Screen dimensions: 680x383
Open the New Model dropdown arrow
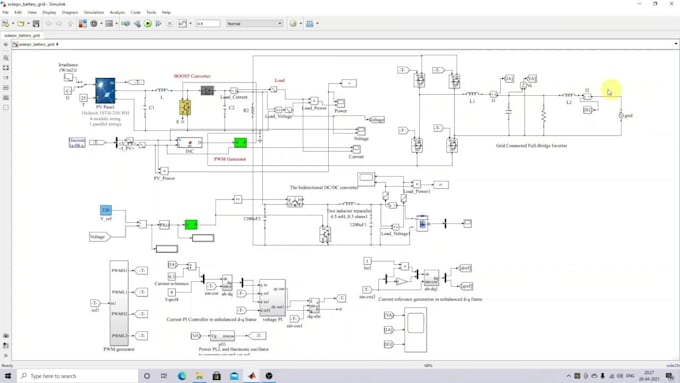[x=13, y=23]
